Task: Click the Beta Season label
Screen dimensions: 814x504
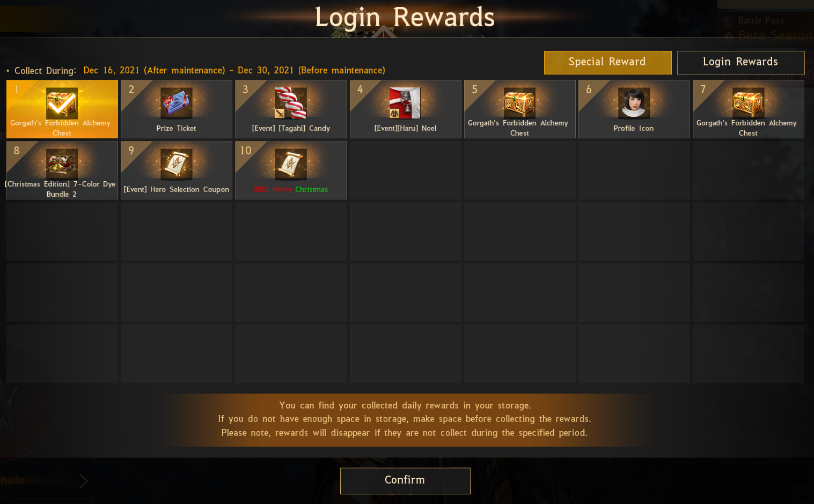Action: click(776, 35)
